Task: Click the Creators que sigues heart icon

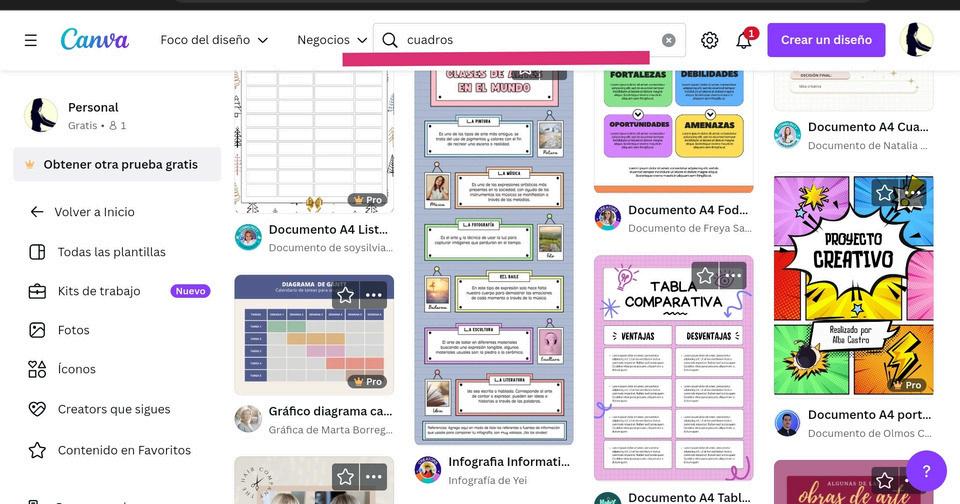Action: point(37,409)
